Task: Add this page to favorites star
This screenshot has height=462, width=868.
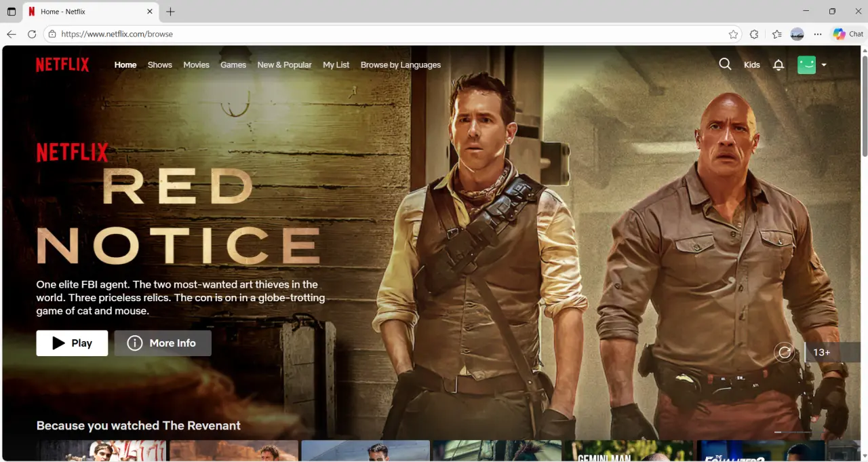Action: [x=733, y=34]
